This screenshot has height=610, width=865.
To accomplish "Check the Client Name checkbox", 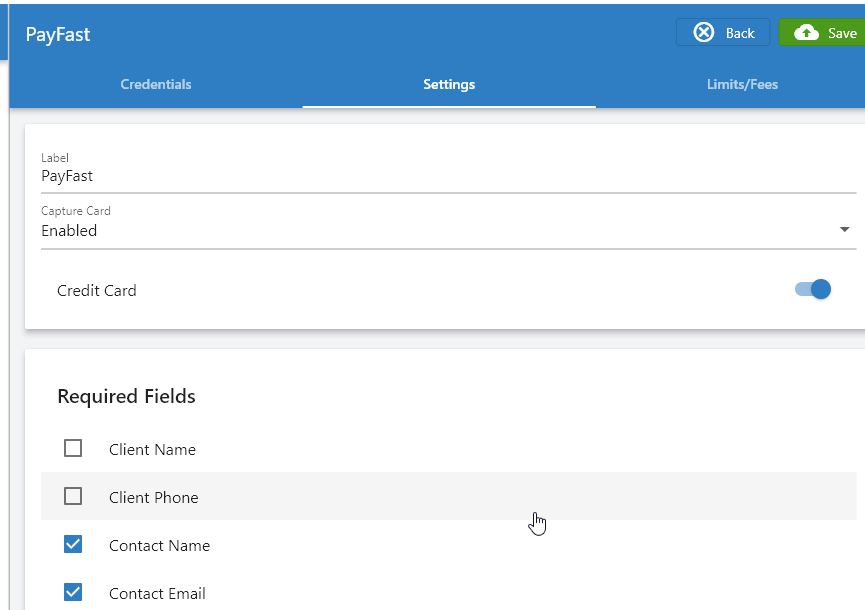I will 73,448.
